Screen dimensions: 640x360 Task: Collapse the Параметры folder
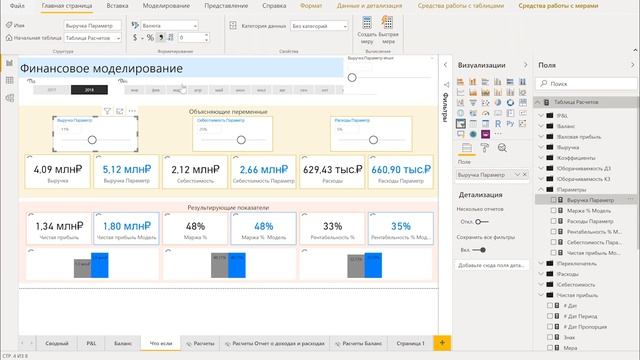pos(541,189)
